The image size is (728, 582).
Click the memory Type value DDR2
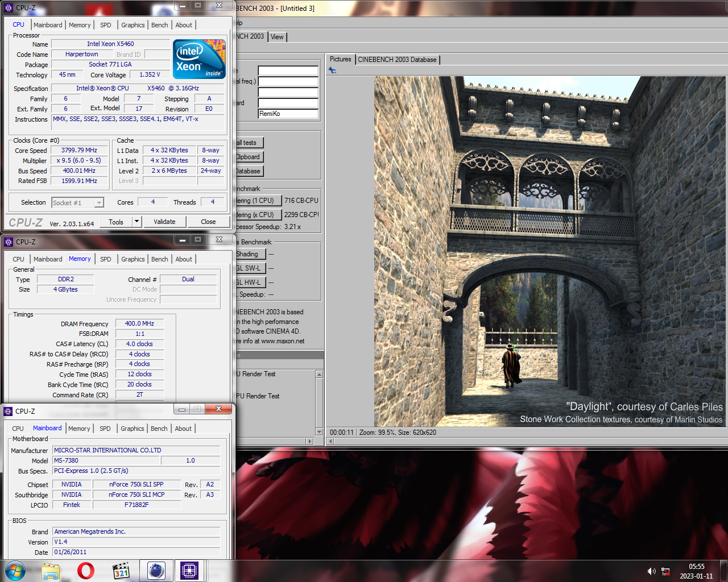65,279
